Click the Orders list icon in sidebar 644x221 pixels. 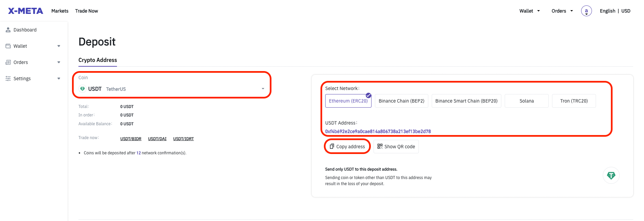pyautogui.click(x=8, y=62)
